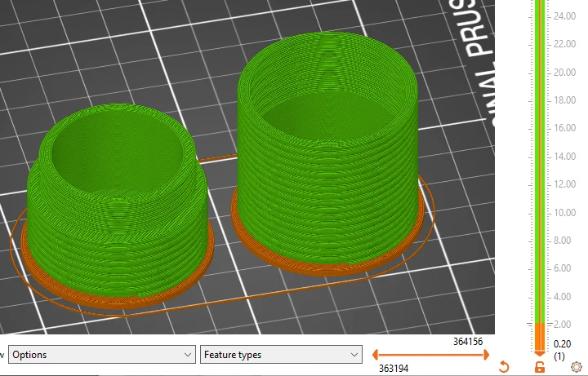Open the Options dropdown
This screenshot has width=588, height=376.
coord(102,354)
